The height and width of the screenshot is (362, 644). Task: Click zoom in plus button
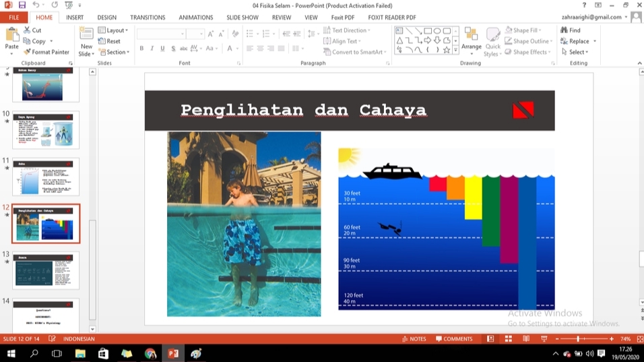[x=611, y=338]
